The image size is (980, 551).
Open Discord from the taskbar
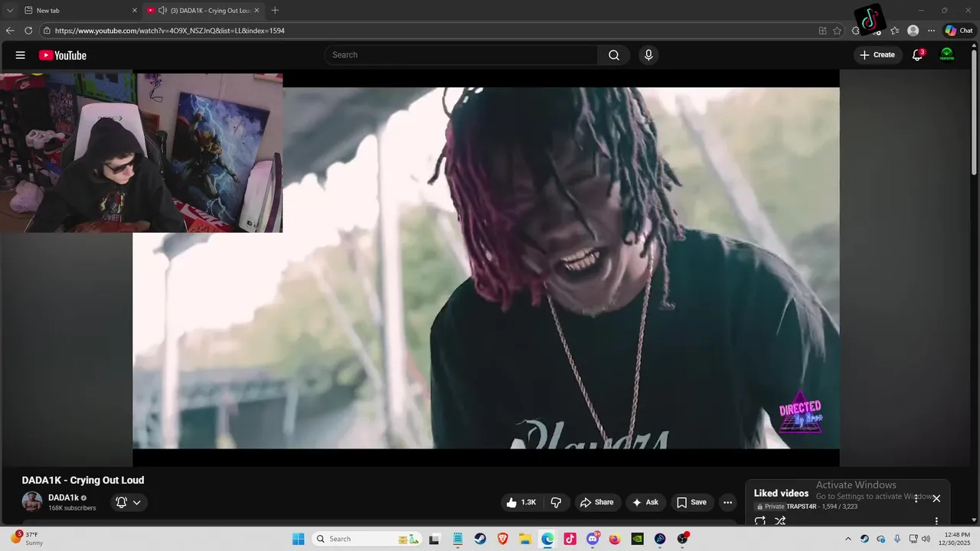[x=592, y=539]
